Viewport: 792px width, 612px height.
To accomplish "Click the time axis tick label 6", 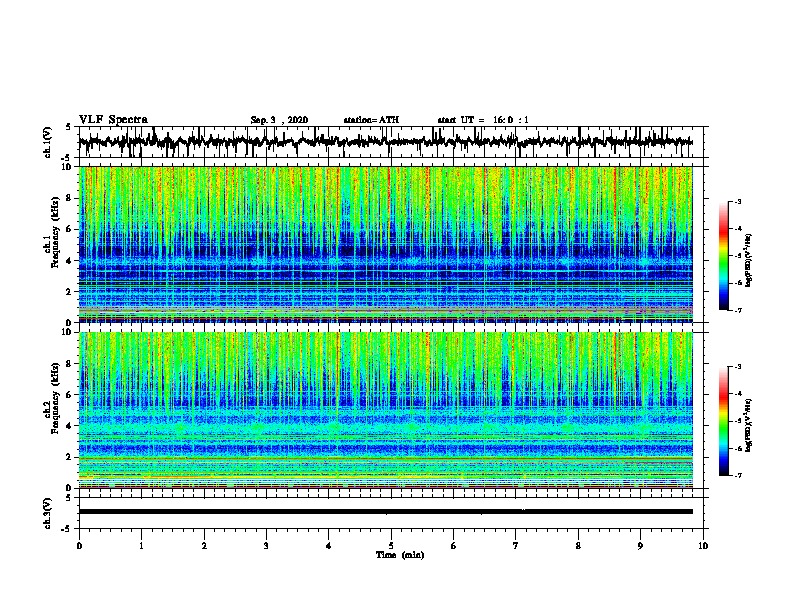I will coord(454,546).
